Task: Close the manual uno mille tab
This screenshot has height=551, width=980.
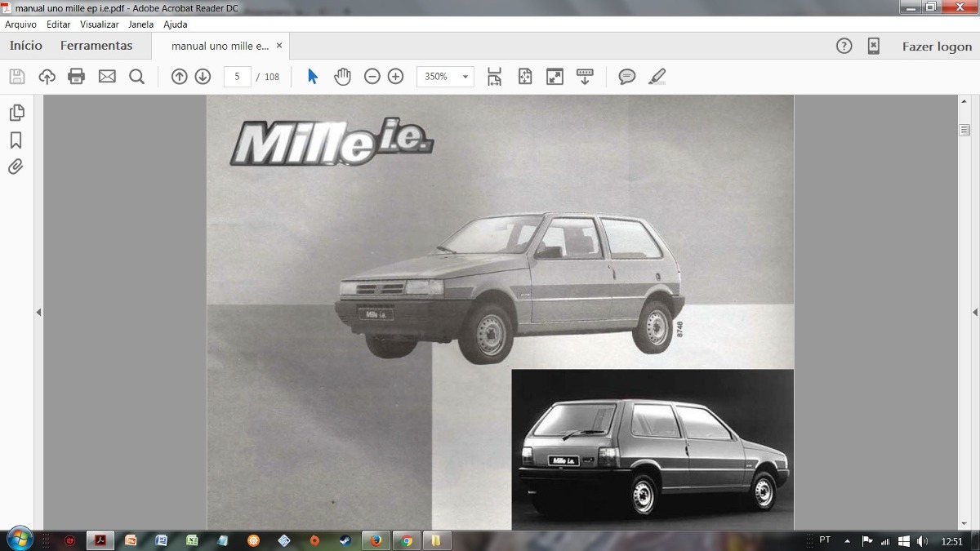Action: point(279,47)
